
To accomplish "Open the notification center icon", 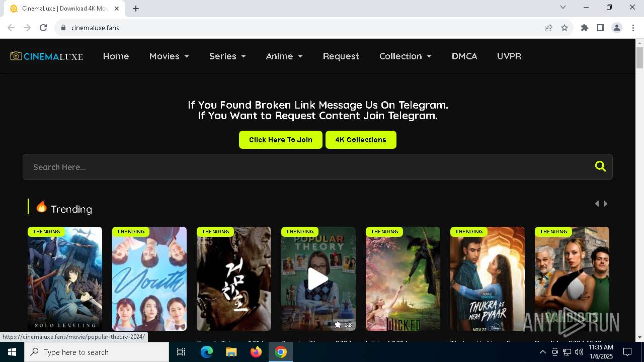I will tap(627, 352).
